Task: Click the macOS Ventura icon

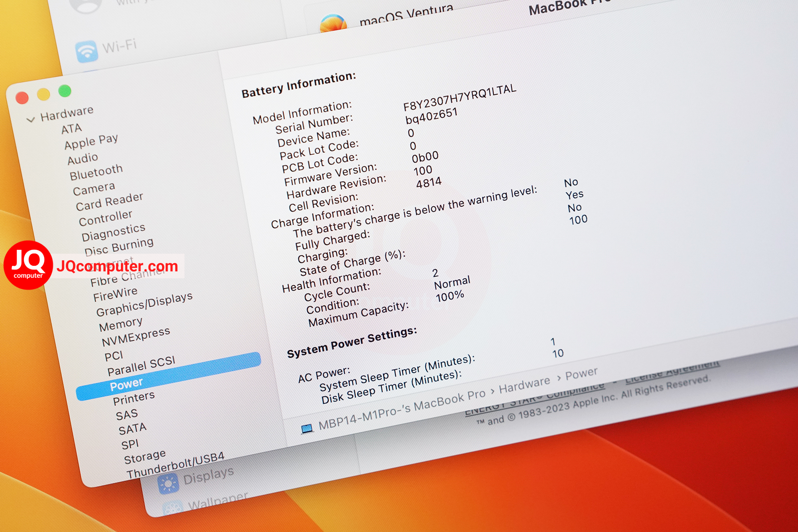Action: click(x=333, y=24)
